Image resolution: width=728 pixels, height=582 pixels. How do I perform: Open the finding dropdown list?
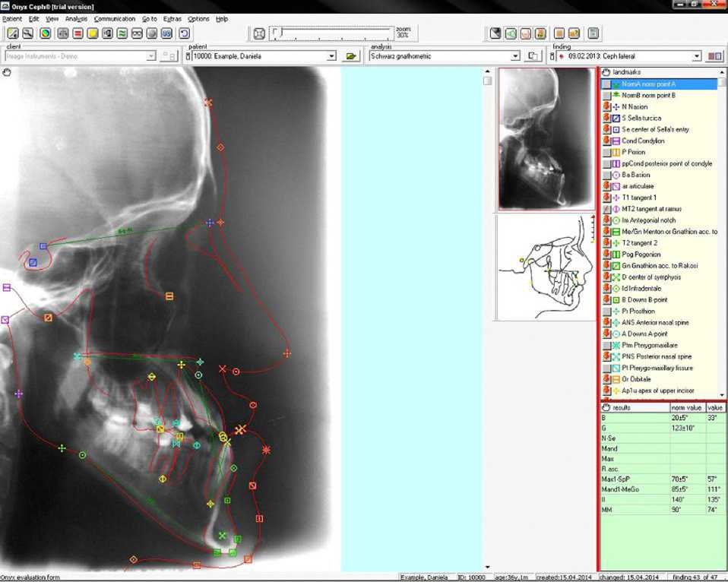(x=696, y=56)
